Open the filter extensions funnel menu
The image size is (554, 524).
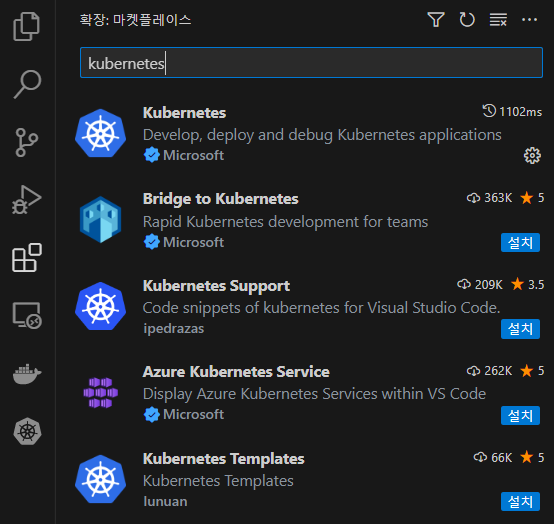coord(436,20)
